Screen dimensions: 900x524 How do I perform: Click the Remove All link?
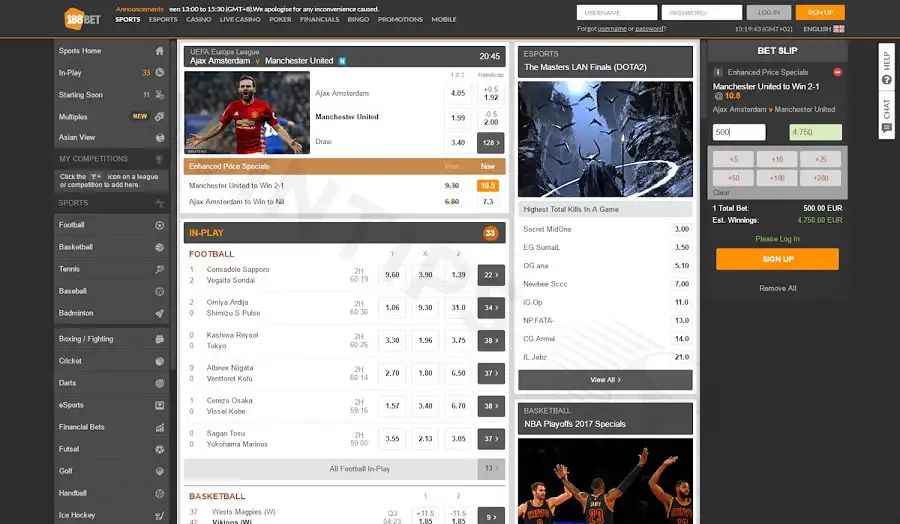click(777, 288)
